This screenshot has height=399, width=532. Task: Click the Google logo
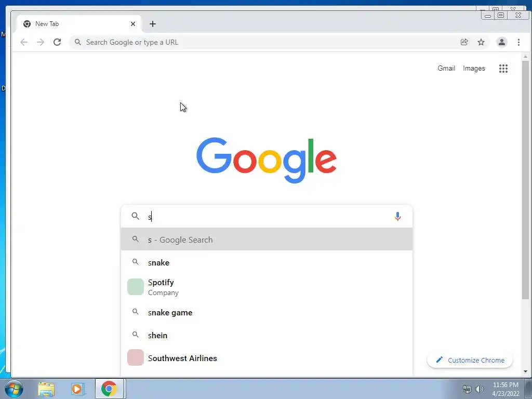[267, 160]
